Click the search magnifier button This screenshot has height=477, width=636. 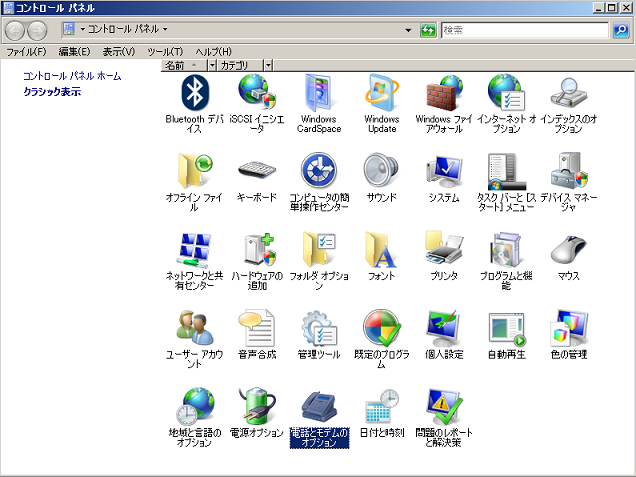click(621, 30)
